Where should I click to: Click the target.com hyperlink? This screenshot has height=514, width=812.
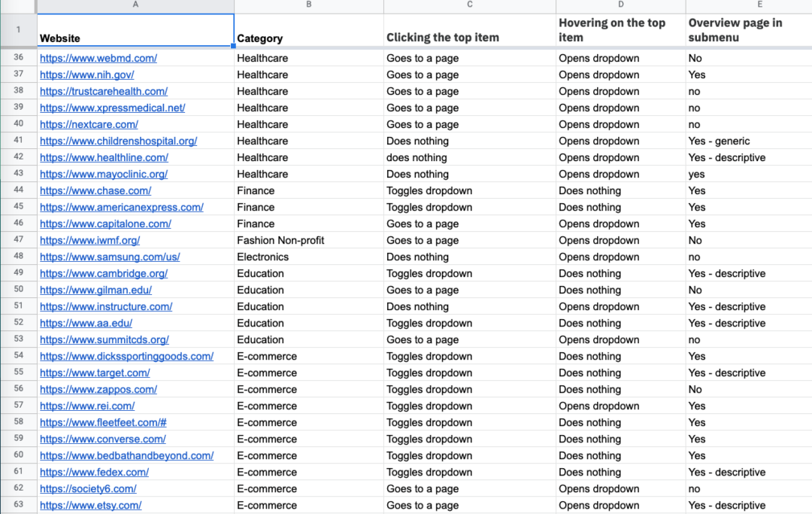(x=95, y=373)
